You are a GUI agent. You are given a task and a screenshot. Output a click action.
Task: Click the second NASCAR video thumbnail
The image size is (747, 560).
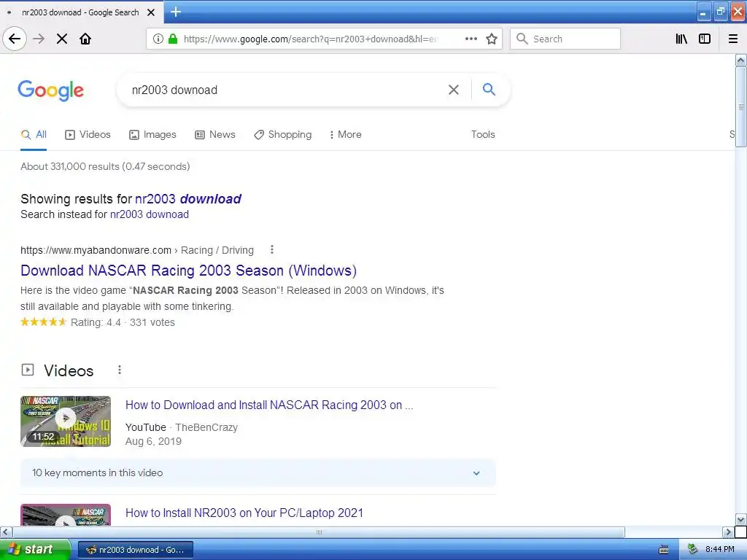coord(66,515)
